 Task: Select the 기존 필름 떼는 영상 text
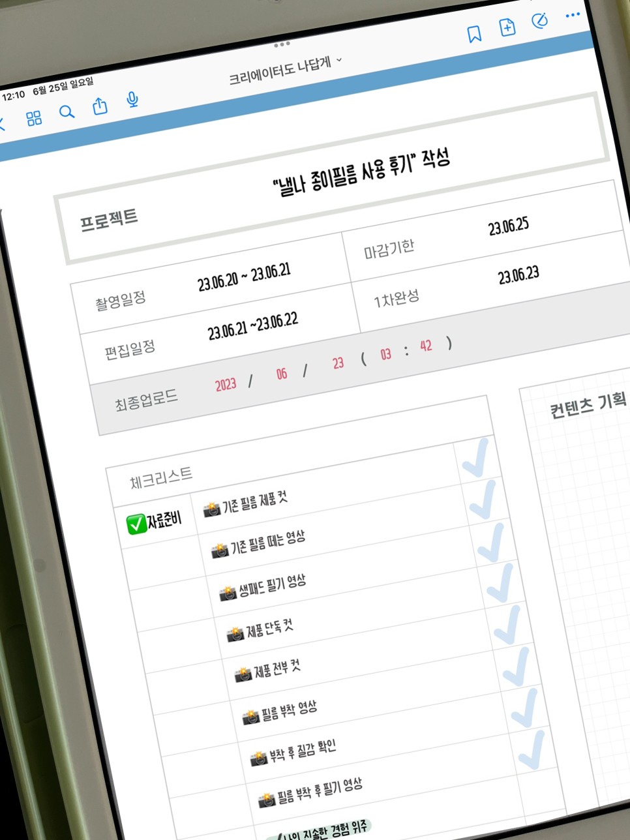click(267, 542)
